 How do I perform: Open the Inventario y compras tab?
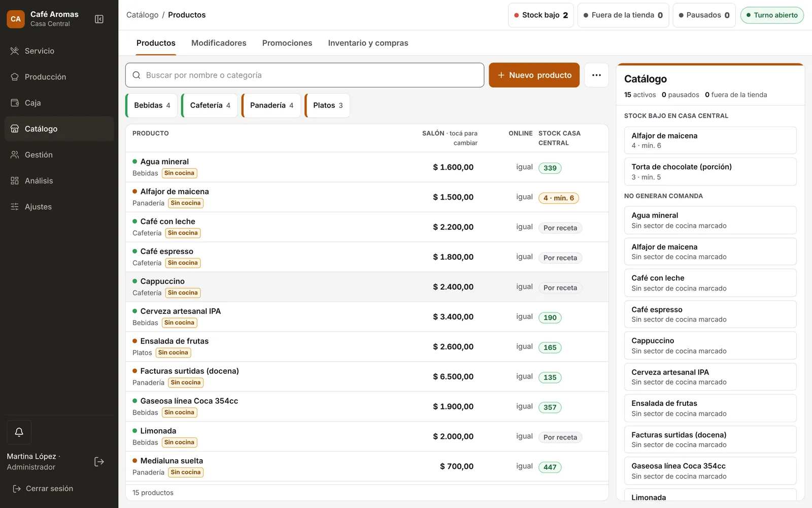tap(368, 43)
